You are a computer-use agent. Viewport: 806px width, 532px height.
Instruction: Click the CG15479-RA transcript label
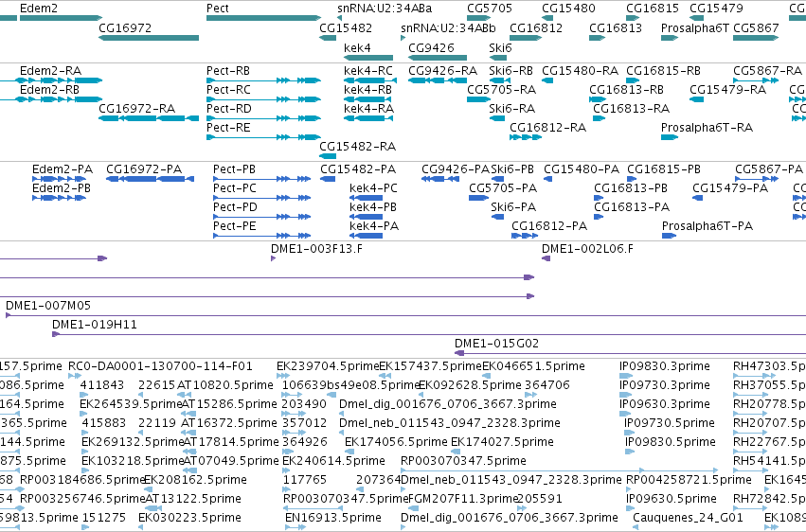tap(727, 89)
